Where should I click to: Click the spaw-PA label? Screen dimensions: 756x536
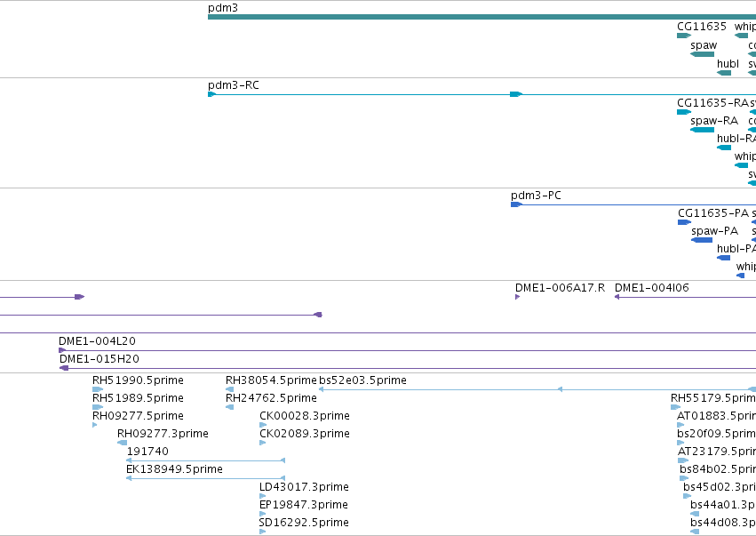click(714, 231)
